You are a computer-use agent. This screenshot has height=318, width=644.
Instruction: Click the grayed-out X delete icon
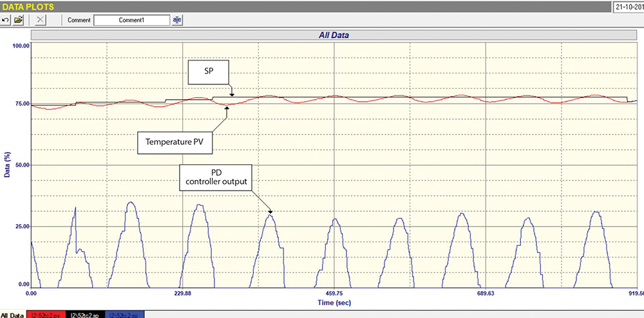(x=41, y=20)
